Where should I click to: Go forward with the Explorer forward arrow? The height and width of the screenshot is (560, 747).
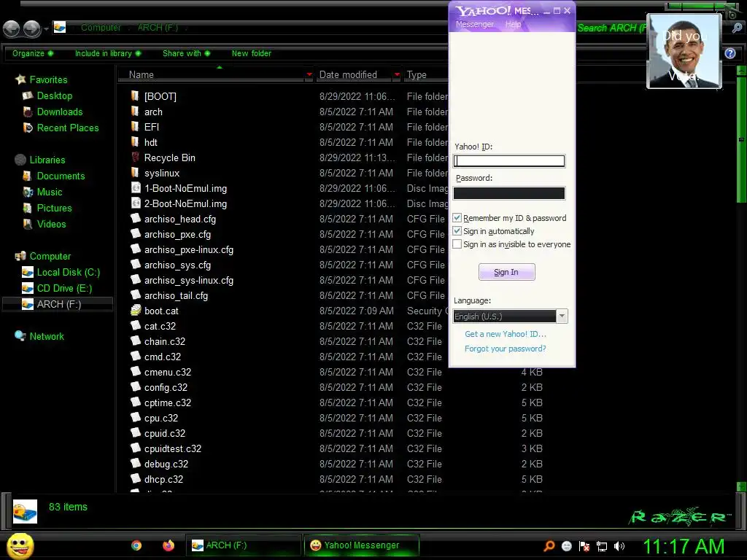click(x=32, y=29)
